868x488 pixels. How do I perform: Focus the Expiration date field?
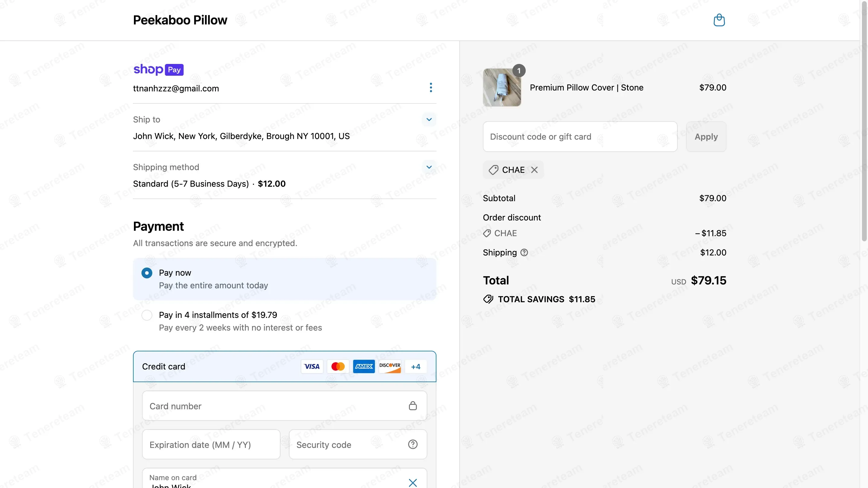[211, 444]
